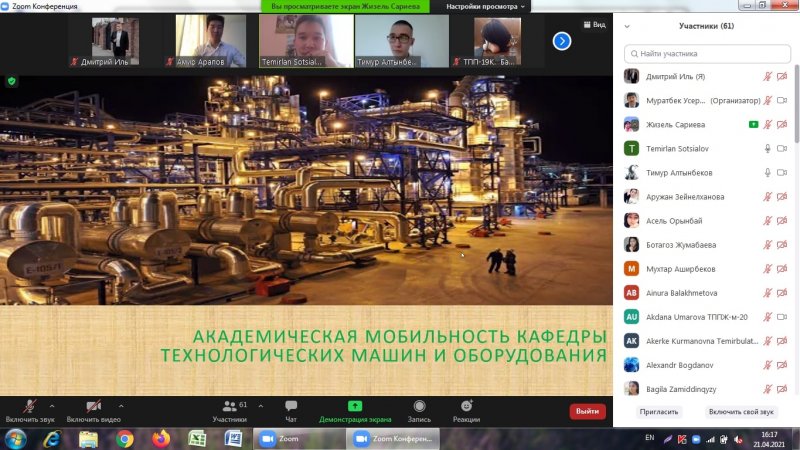Switch to Zoom taskbar window
The image size is (800, 450).
coord(299,439)
